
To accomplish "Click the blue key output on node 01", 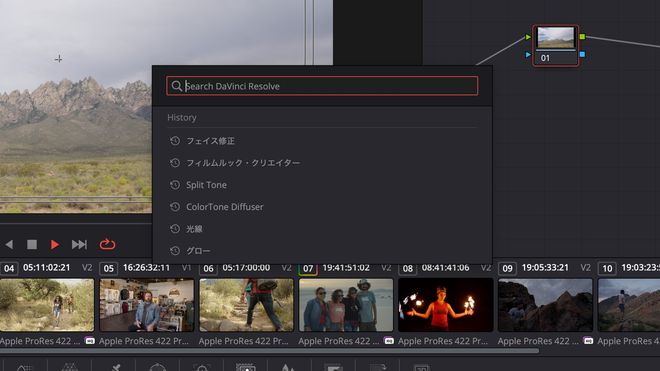I will coord(583,54).
